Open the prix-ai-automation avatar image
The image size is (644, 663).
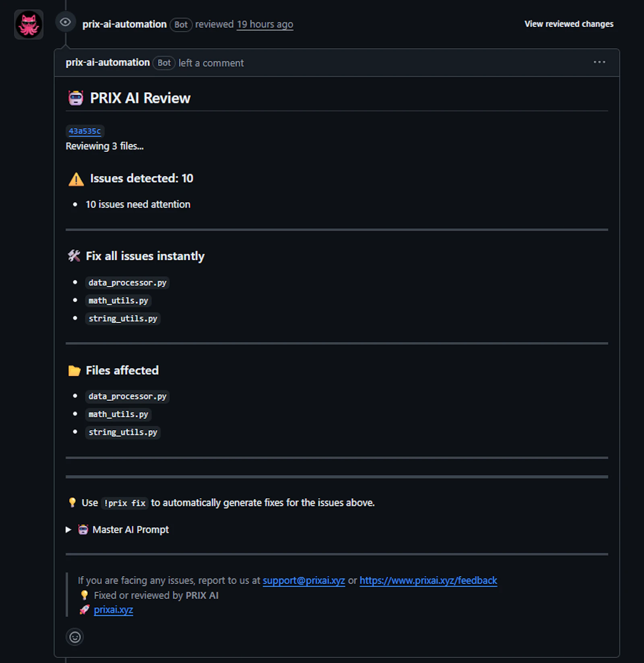click(29, 24)
